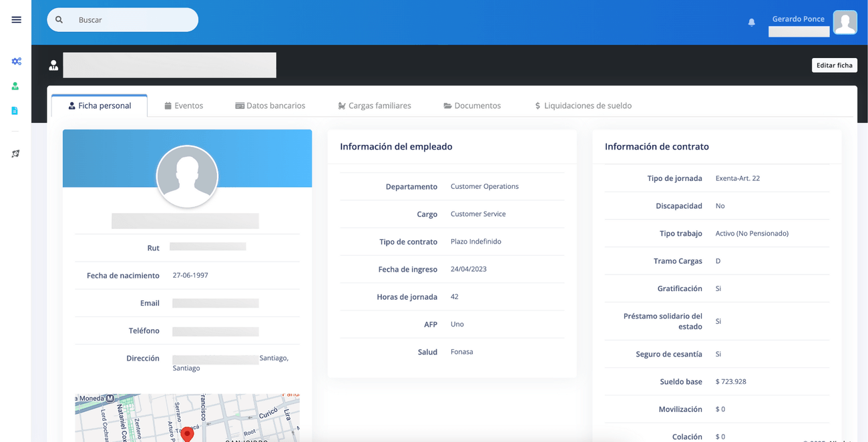Open the Datos bancarios tab

point(270,105)
